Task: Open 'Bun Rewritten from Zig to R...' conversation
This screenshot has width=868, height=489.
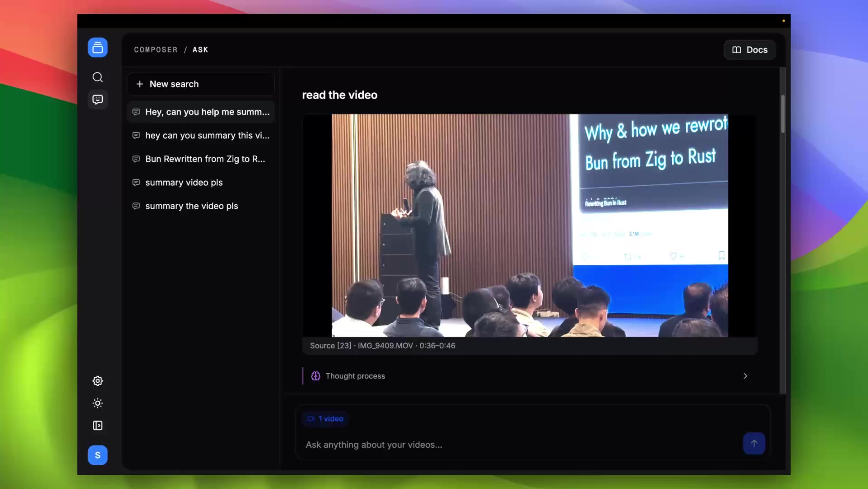Action: (201, 159)
